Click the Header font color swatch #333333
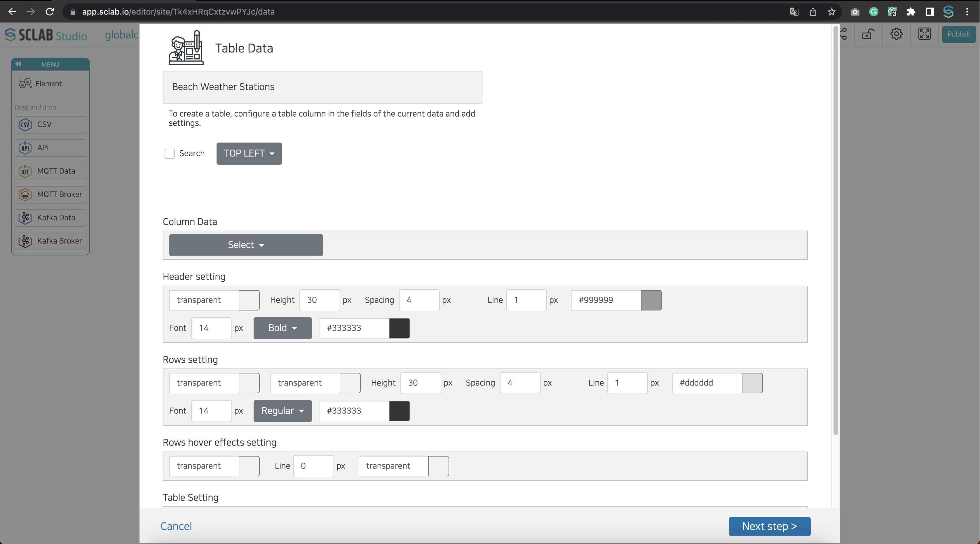Image resolution: width=980 pixels, height=544 pixels. point(399,328)
